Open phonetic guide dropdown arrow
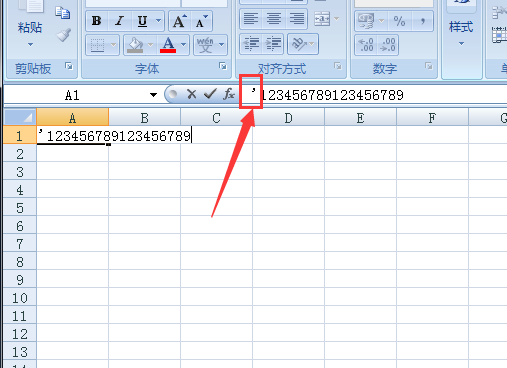This screenshot has height=368, width=507. point(222,45)
